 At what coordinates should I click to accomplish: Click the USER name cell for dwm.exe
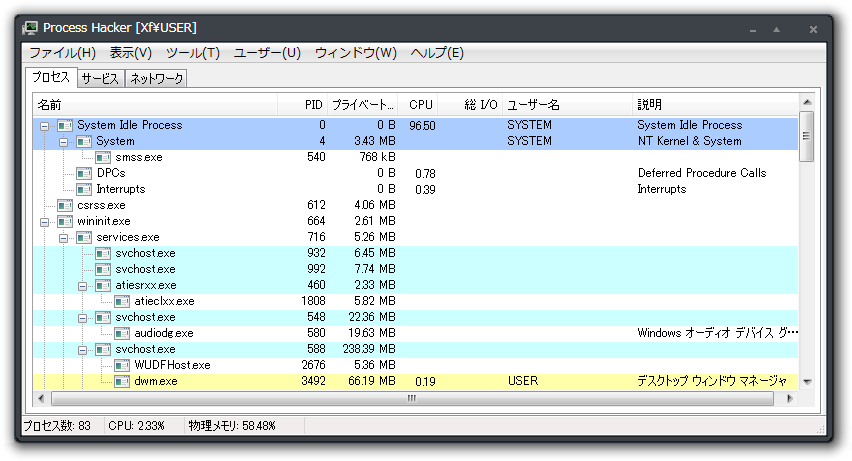(523, 382)
